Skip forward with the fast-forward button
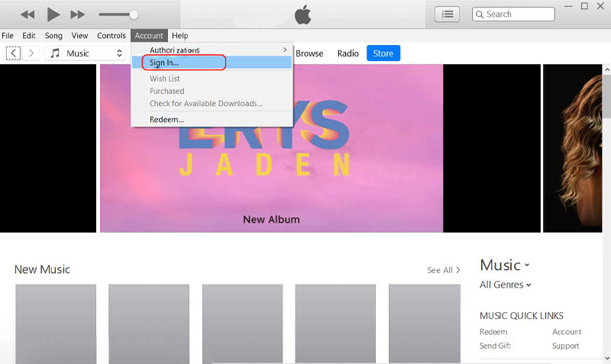 [78, 14]
